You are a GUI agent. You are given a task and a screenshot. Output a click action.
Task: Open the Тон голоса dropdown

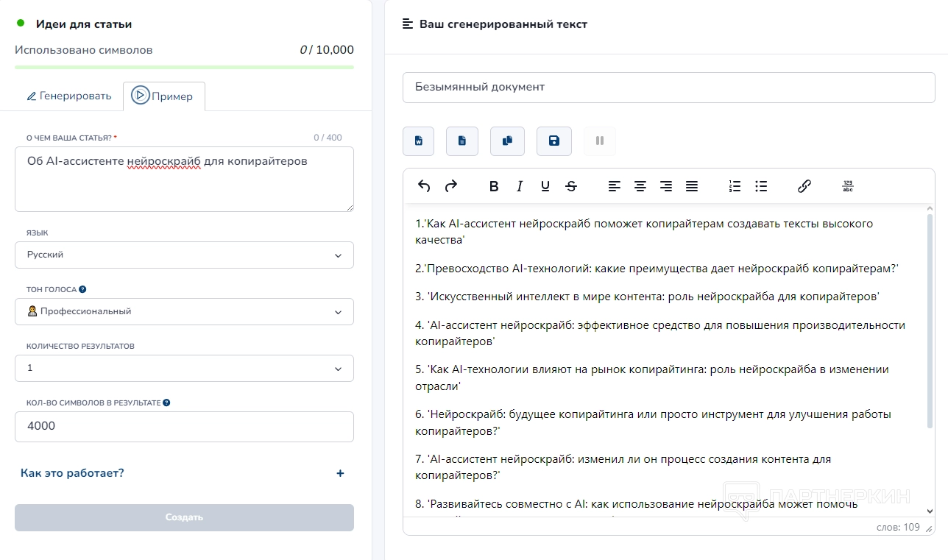coord(184,311)
